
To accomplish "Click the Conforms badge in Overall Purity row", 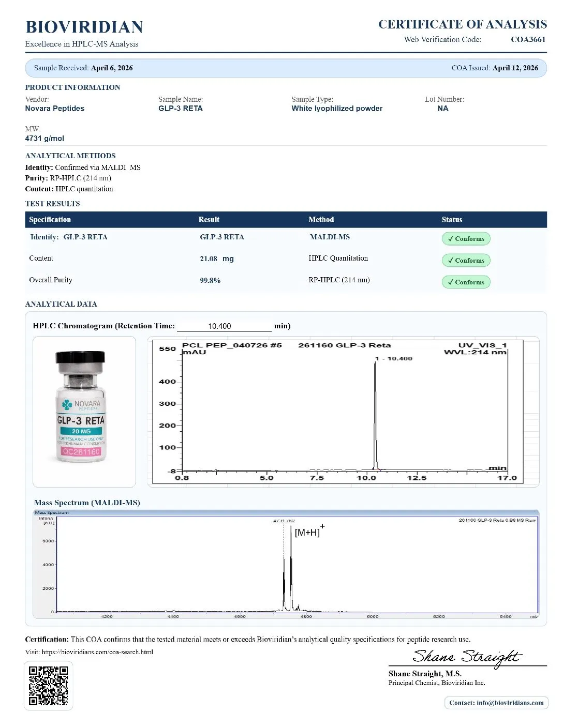I will 466,282.
